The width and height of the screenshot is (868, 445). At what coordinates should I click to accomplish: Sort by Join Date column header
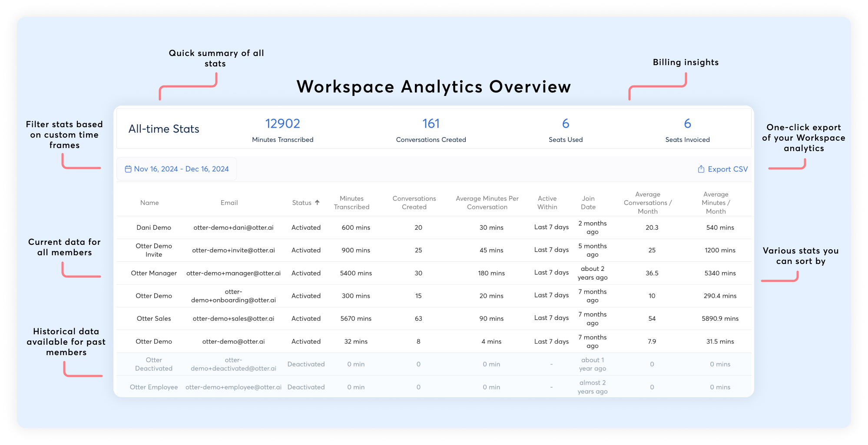(588, 203)
